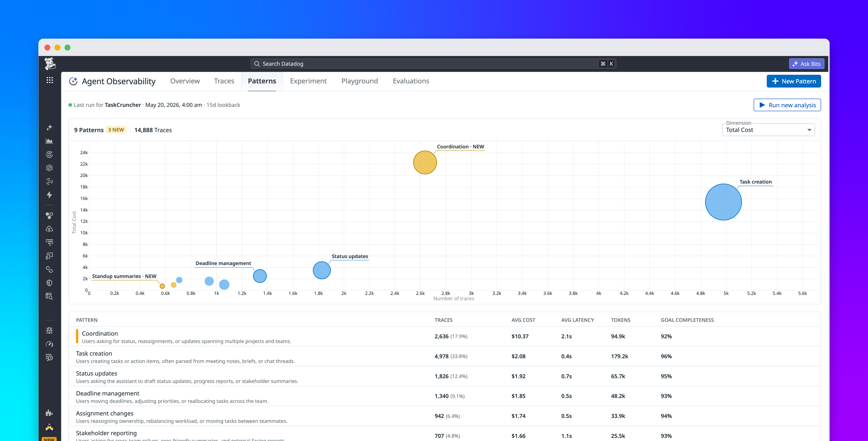Click the Agent Observability sparkle circle icon
868x441 pixels.
pos(73,81)
